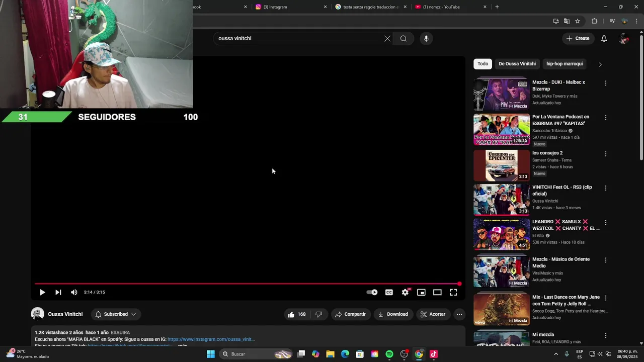The height and width of the screenshot is (362, 644).
Task: Toggle closed captions in player
Action: tap(389, 292)
